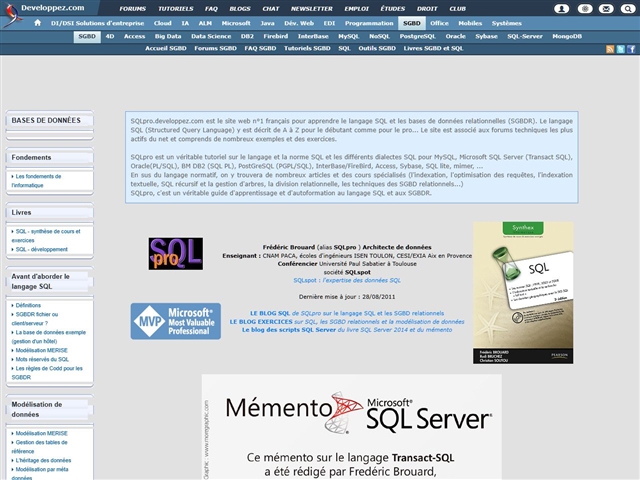Open Livres SGBD et SQL link

coord(433,48)
